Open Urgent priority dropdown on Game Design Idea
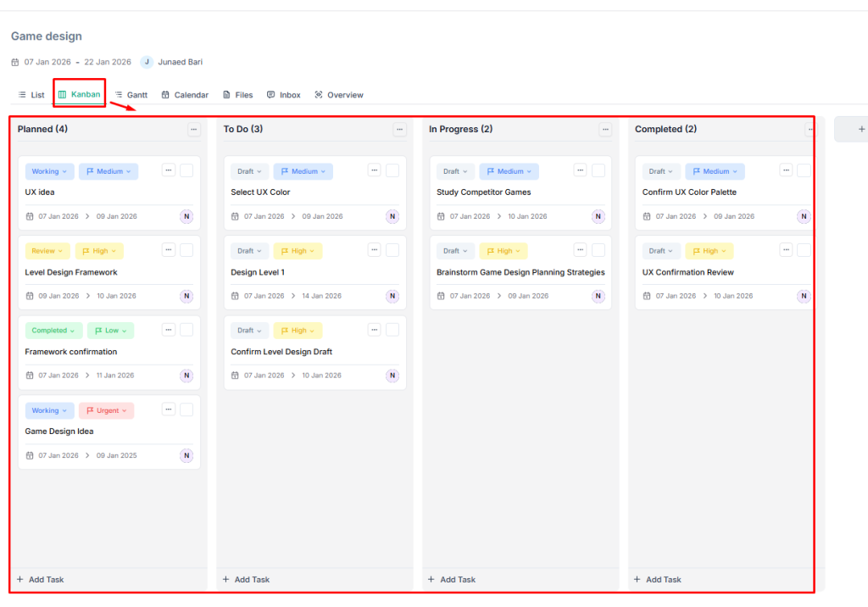The height and width of the screenshot is (607, 868). point(107,410)
